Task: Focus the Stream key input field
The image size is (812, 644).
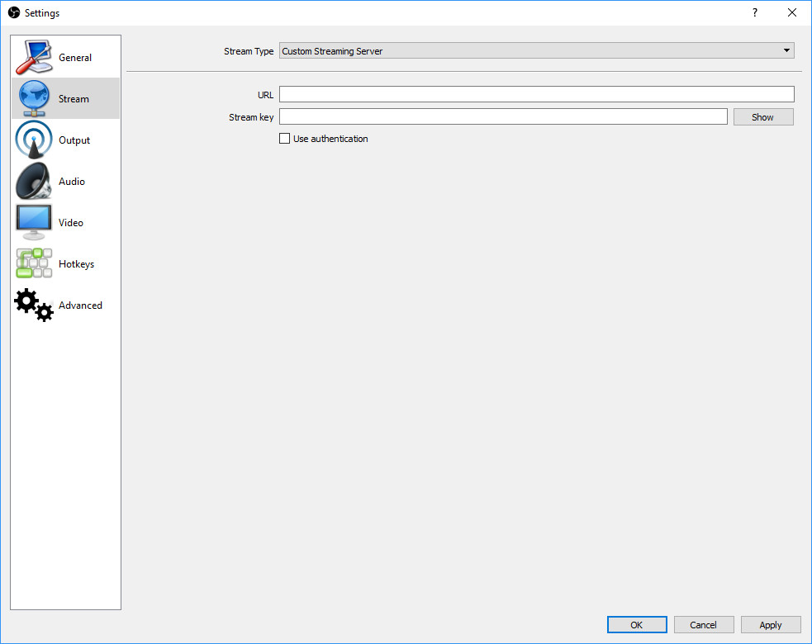Action: [503, 116]
